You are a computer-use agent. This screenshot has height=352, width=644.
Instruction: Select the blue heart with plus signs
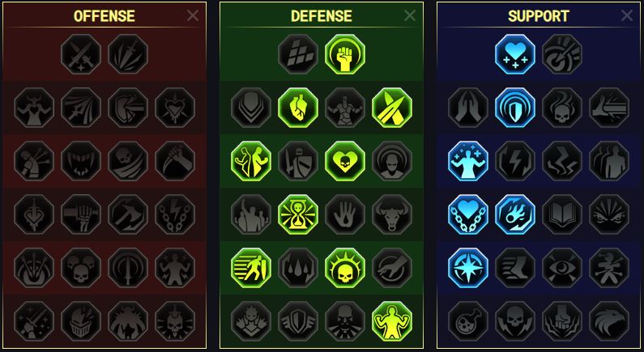click(x=515, y=54)
